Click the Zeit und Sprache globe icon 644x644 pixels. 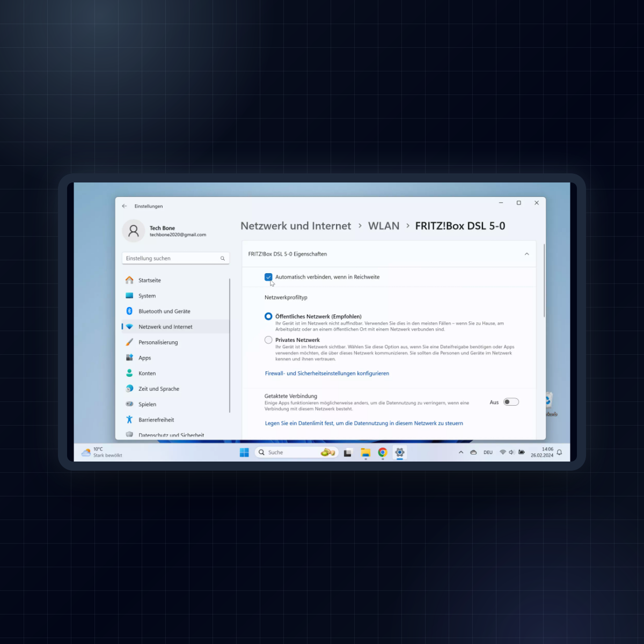(129, 389)
